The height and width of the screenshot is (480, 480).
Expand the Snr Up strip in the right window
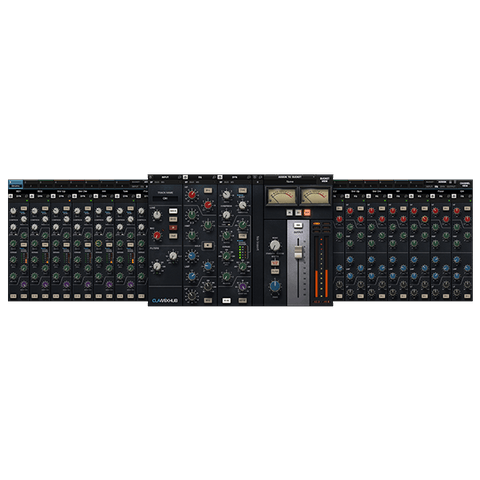[347, 196]
